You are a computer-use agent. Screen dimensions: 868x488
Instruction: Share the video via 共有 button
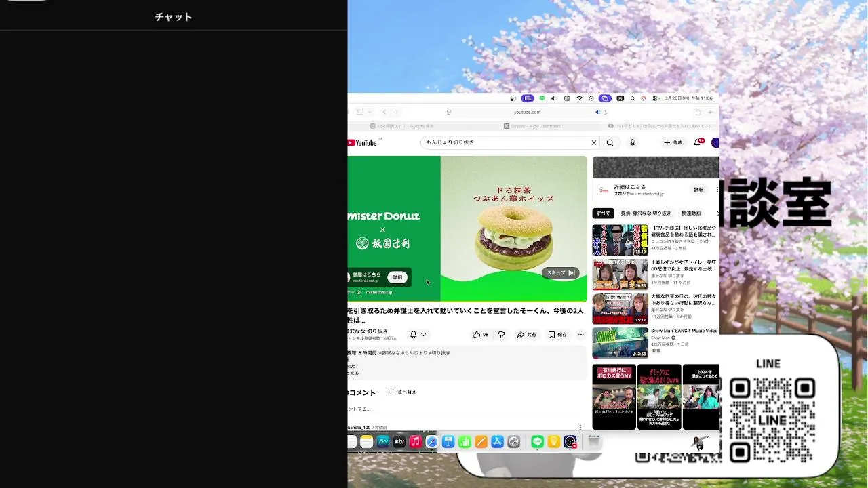click(526, 335)
